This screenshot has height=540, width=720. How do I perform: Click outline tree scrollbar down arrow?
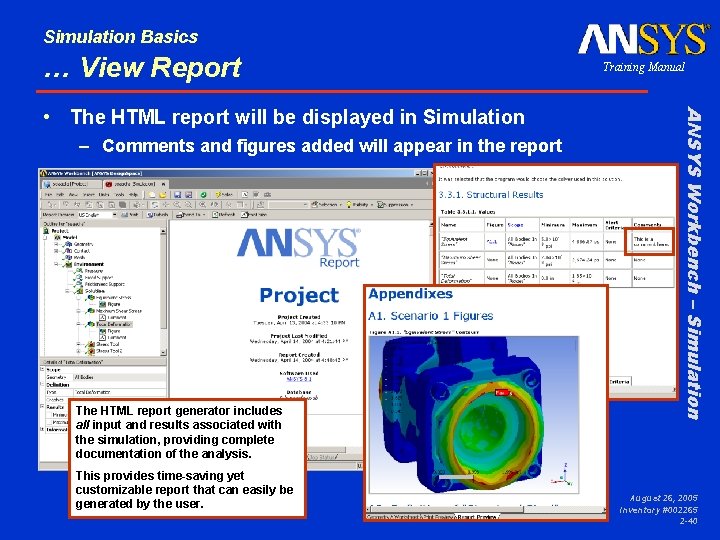coord(163,352)
